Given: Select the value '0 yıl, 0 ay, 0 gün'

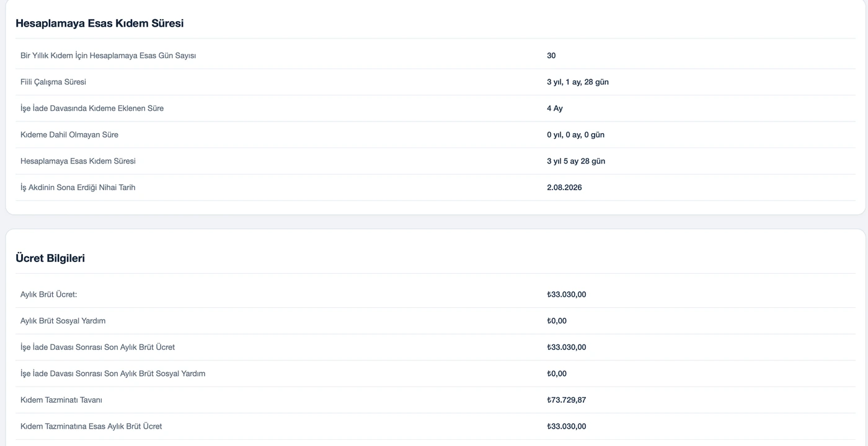Looking at the screenshot, I should pos(575,134).
